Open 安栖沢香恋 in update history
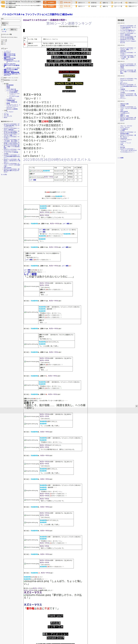 click(123, 51)
